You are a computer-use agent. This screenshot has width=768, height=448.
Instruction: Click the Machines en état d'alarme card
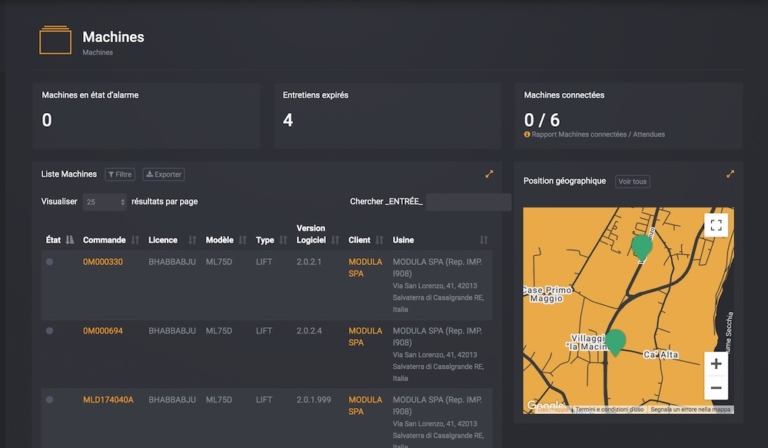pos(146,116)
